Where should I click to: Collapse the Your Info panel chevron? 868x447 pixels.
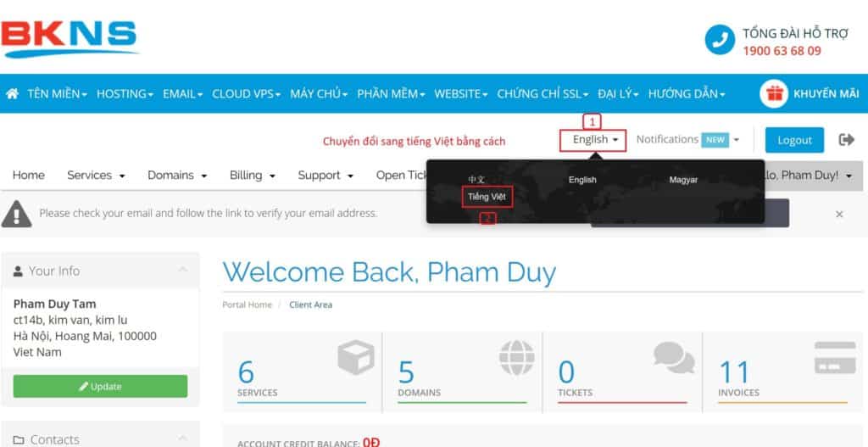[183, 270]
